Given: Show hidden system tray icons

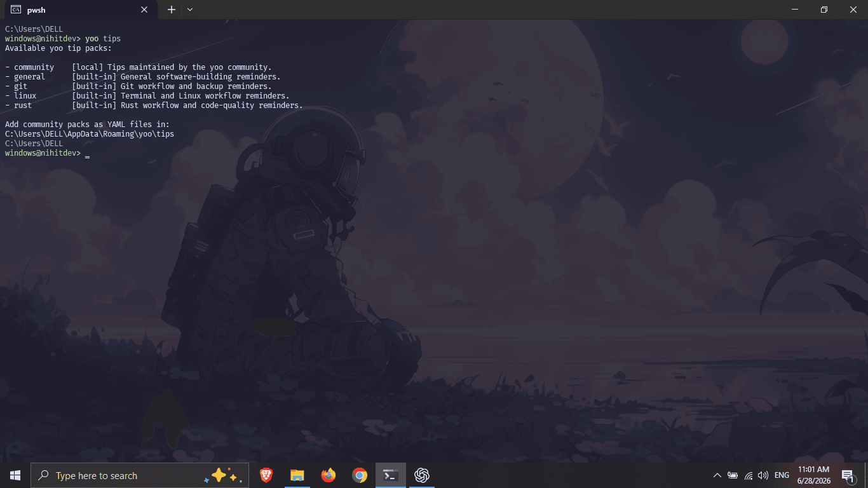Looking at the screenshot, I should [x=717, y=475].
